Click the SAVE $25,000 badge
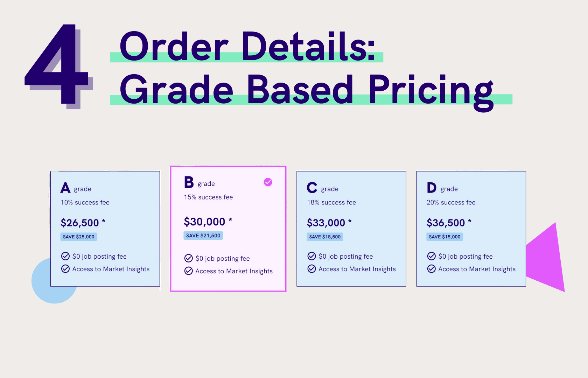Viewport: 588px width, 378px height. click(79, 237)
